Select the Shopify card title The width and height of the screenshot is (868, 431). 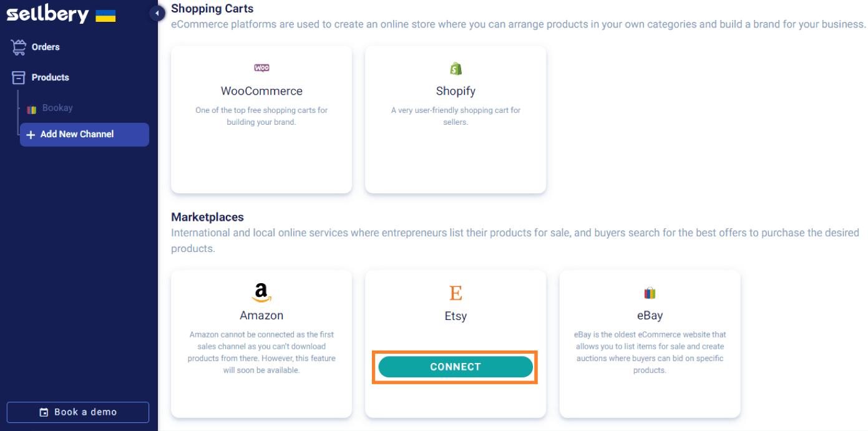pos(456,91)
